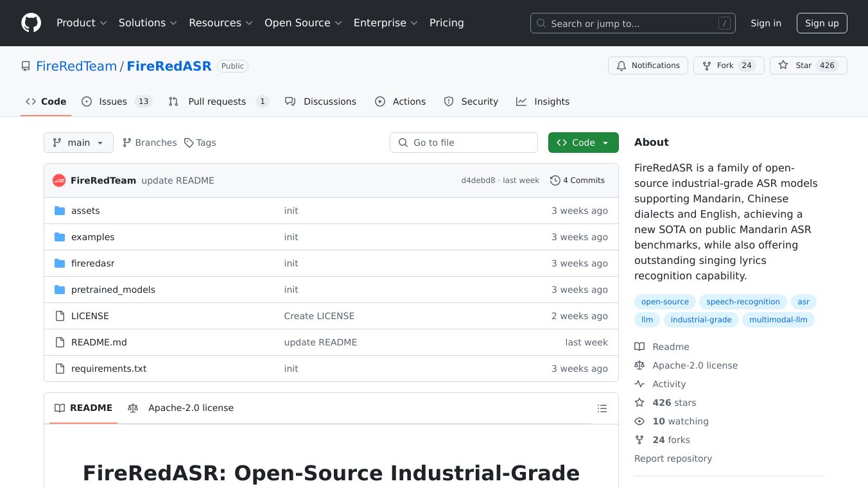The height and width of the screenshot is (488, 868).
Task: Click the Notifications bell button
Action: (648, 65)
